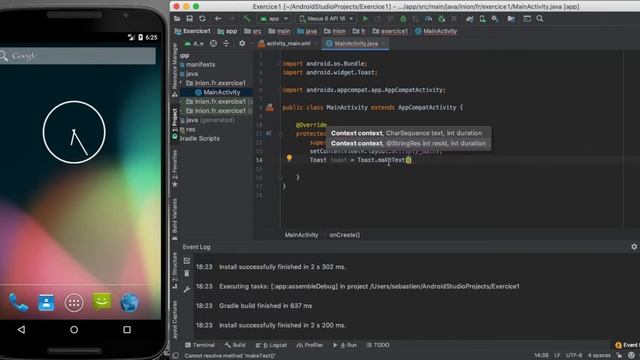The image size is (640, 360).
Task: Open the Run tool window tab
Action: (345, 345)
